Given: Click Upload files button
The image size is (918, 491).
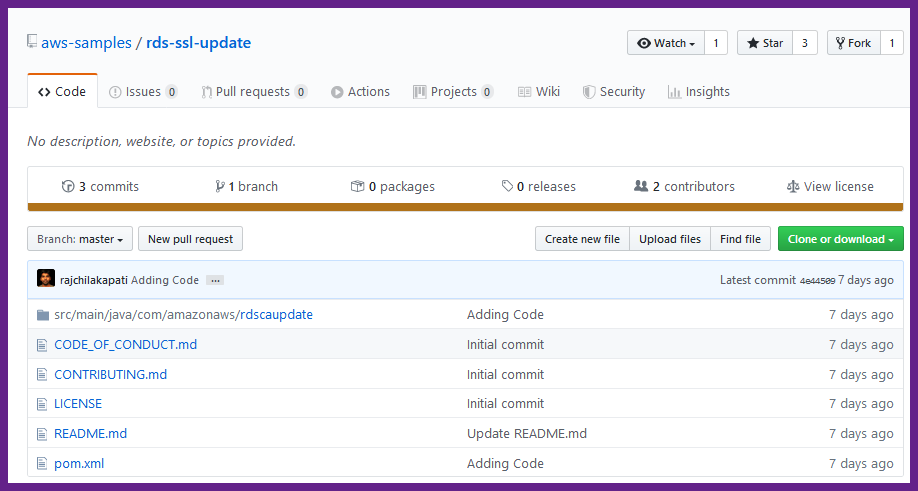Looking at the screenshot, I should [x=670, y=239].
